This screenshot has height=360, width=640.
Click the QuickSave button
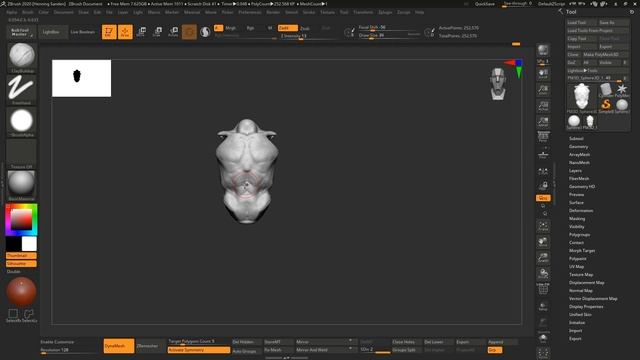pyautogui.click(x=484, y=4)
